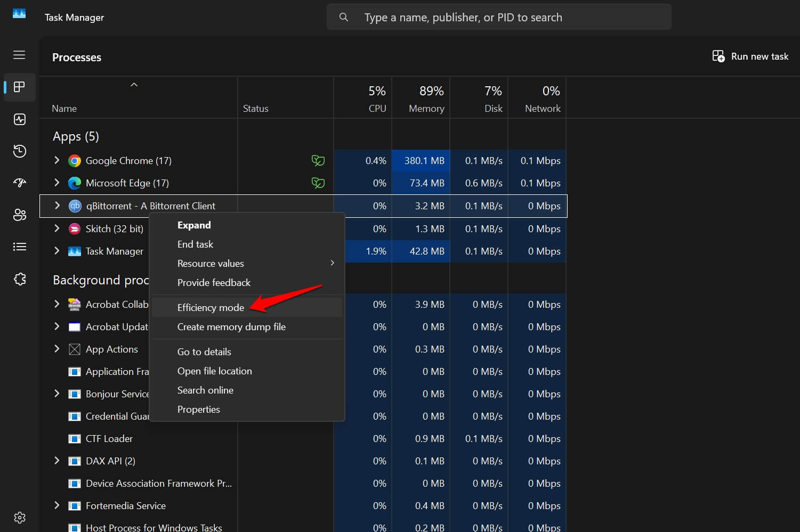Expand the App Actions process group

56,348
